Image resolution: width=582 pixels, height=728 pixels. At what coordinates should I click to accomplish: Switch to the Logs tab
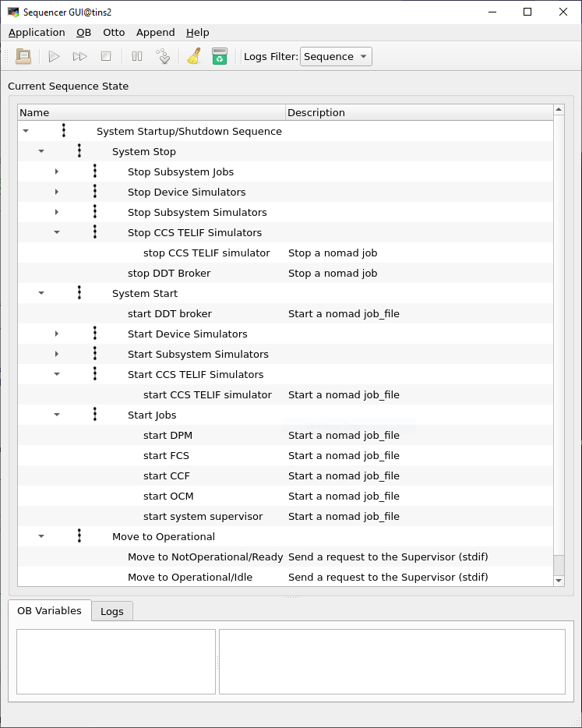point(111,611)
